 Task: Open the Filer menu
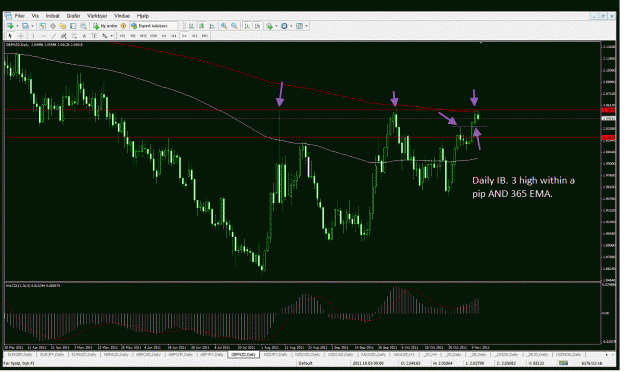(20, 16)
